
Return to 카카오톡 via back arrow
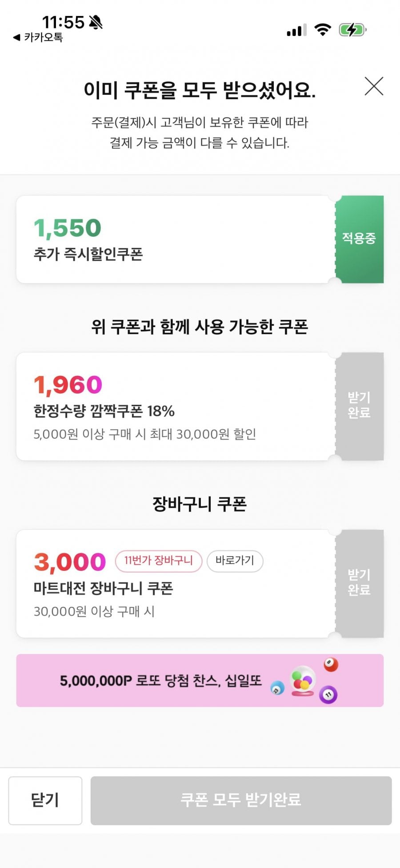(38, 37)
